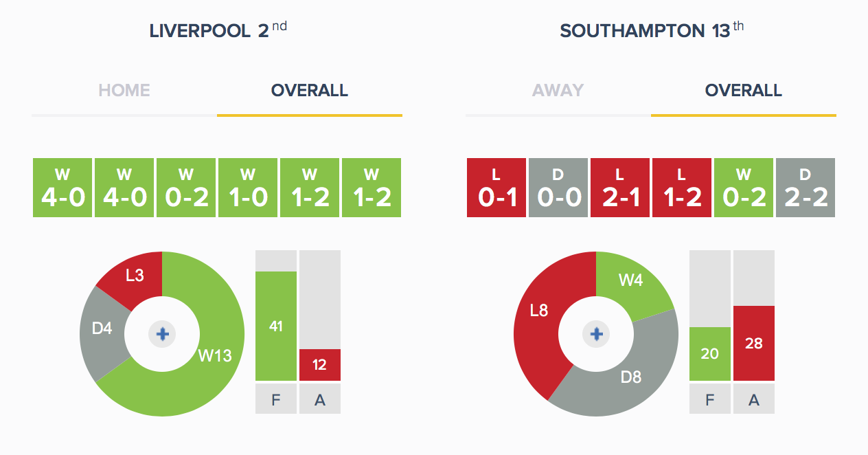The width and height of the screenshot is (868, 455).
Task: Click Liverpool's W13 green donut segment
Action: [215, 355]
